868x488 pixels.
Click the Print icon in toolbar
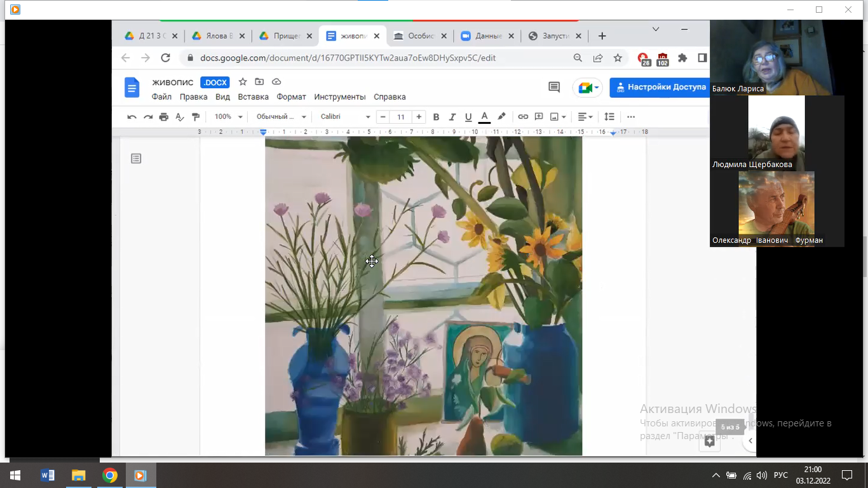click(x=164, y=117)
